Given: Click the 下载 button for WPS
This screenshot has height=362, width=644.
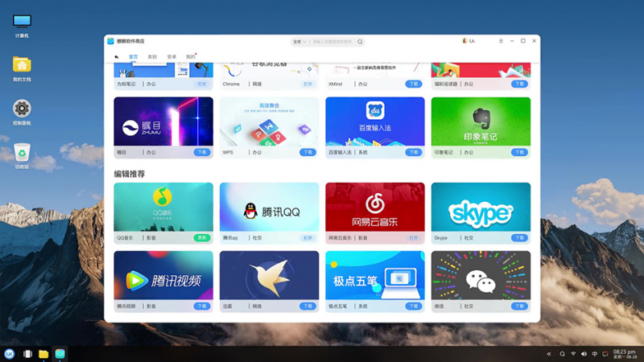Looking at the screenshot, I should point(308,152).
